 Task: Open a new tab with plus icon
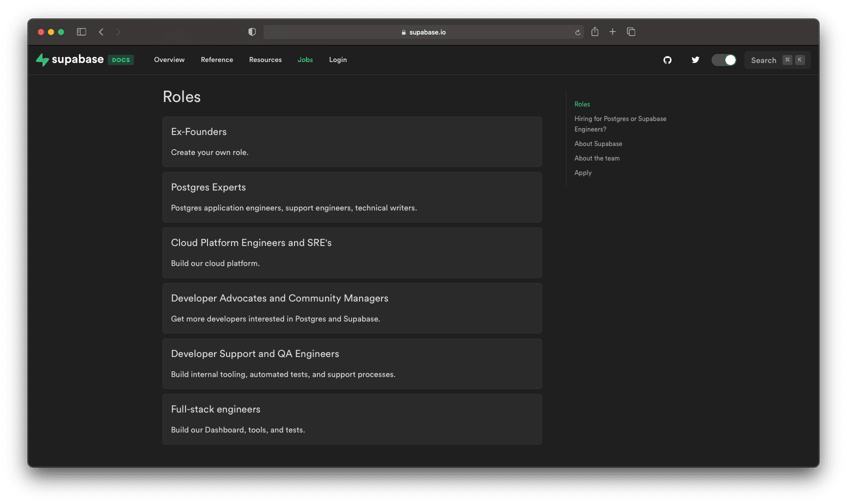[x=612, y=32]
